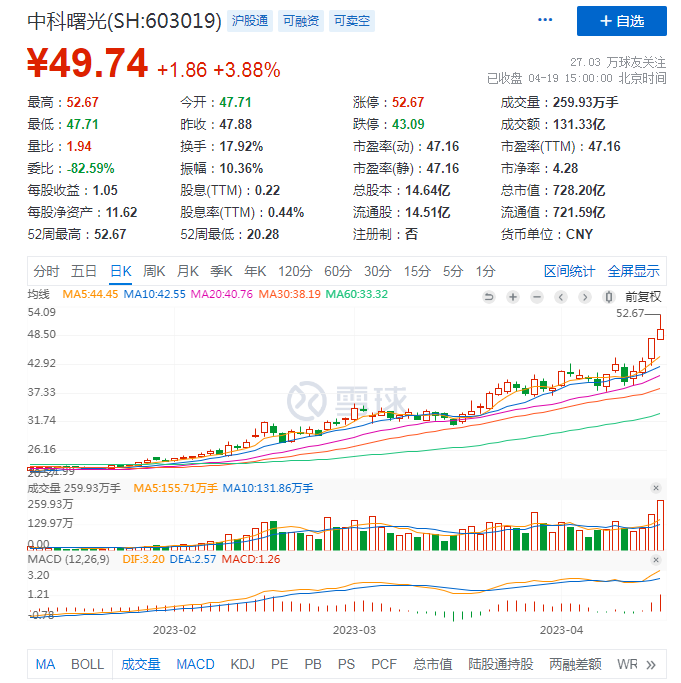
Task: Expand more indicators with double chevron
Action: (651, 665)
